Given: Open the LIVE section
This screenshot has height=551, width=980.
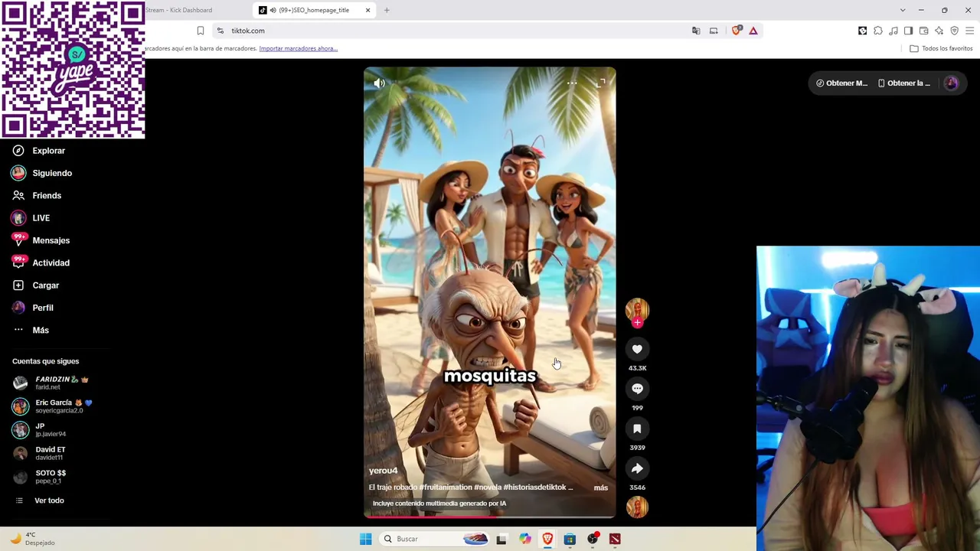Looking at the screenshot, I should (31, 218).
